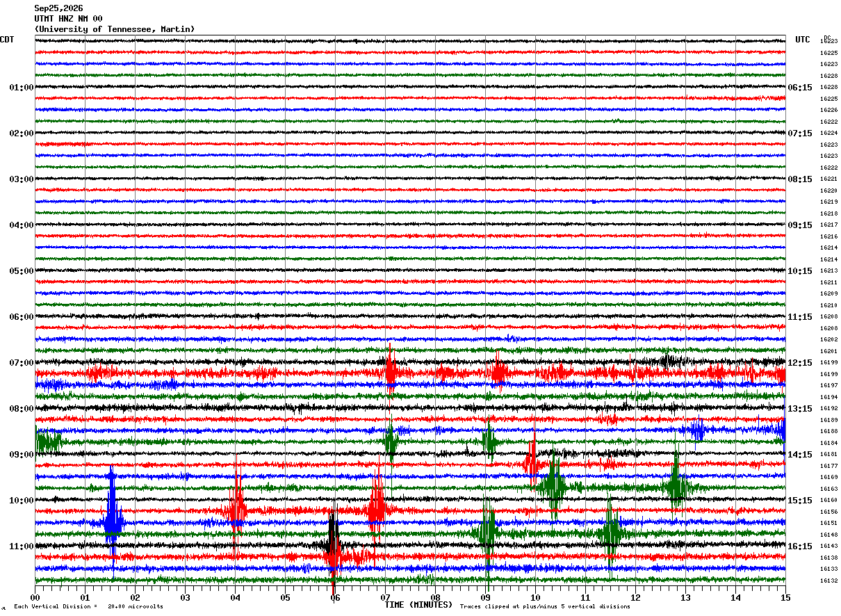Click minute 15 on the bottom axis
The image size is (841, 616).
(x=785, y=597)
